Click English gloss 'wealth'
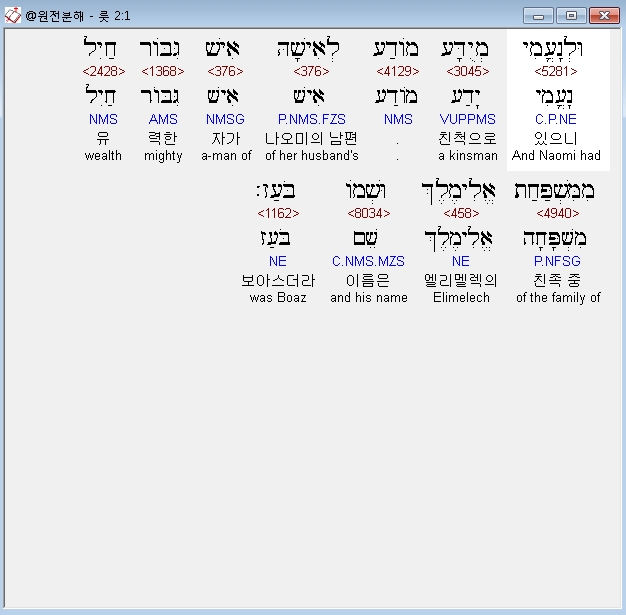626x615 pixels. [103, 155]
